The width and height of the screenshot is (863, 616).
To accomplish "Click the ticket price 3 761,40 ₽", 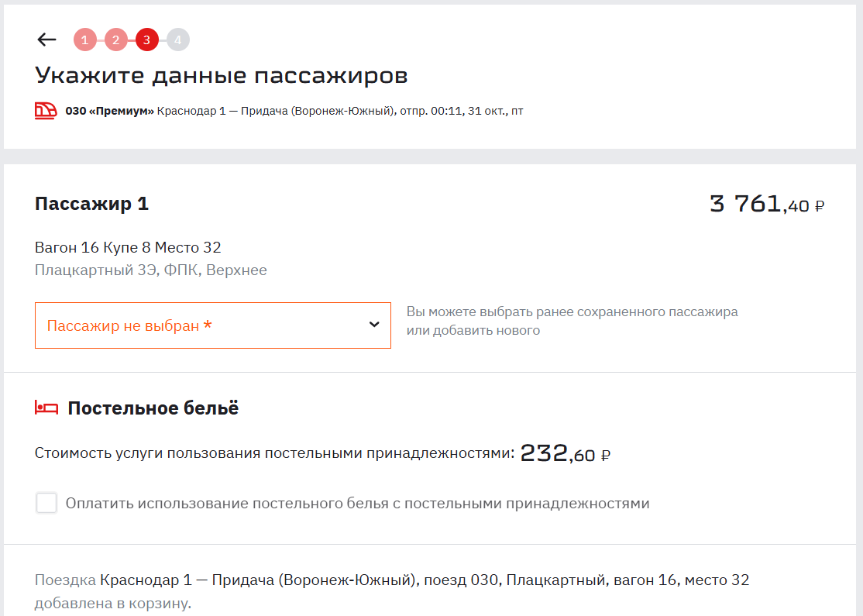I will (766, 205).
